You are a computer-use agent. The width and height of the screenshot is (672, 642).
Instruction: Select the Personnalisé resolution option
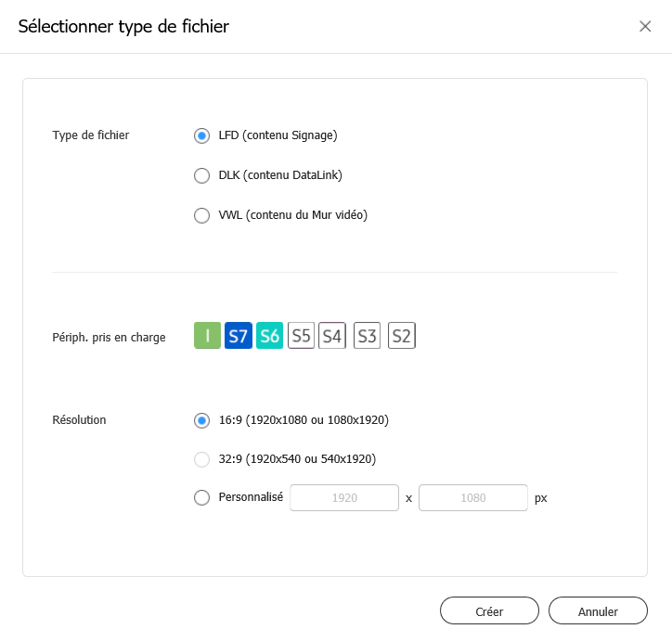(x=201, y=497)
